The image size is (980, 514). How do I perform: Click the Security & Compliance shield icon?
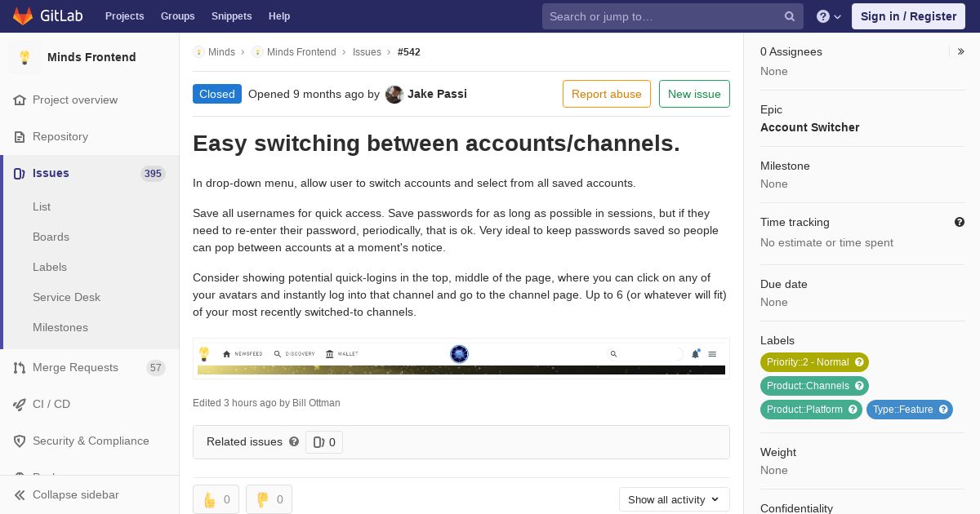(x=20, y=441)
